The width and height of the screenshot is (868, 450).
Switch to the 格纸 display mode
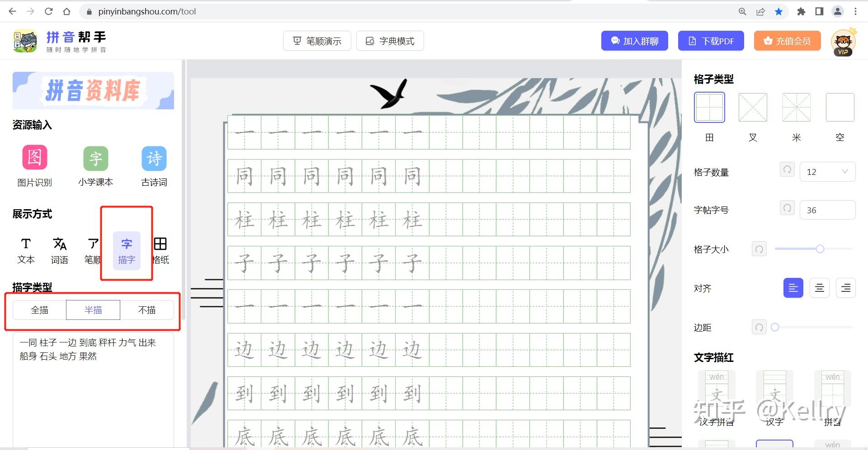pos(160,251)
